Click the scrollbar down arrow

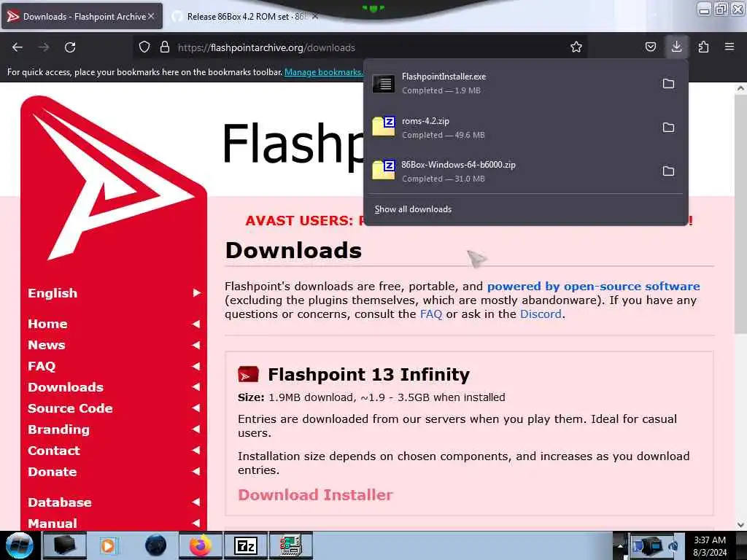740,525
